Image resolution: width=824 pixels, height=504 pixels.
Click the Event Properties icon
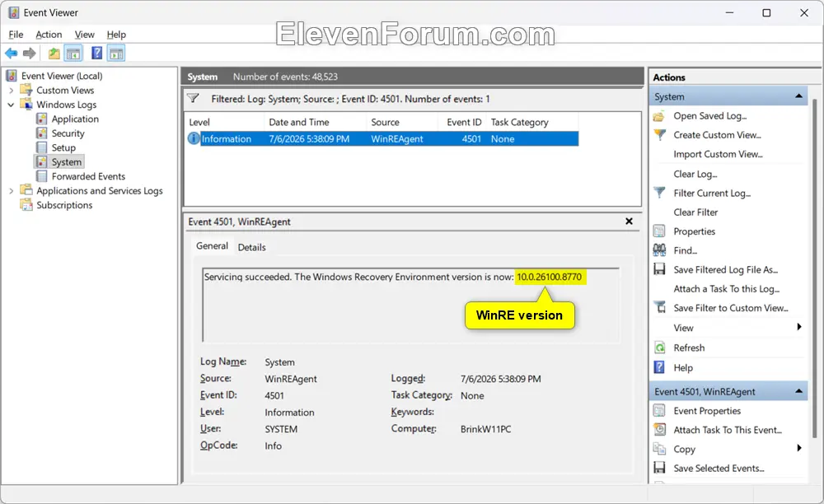[659, 411]
